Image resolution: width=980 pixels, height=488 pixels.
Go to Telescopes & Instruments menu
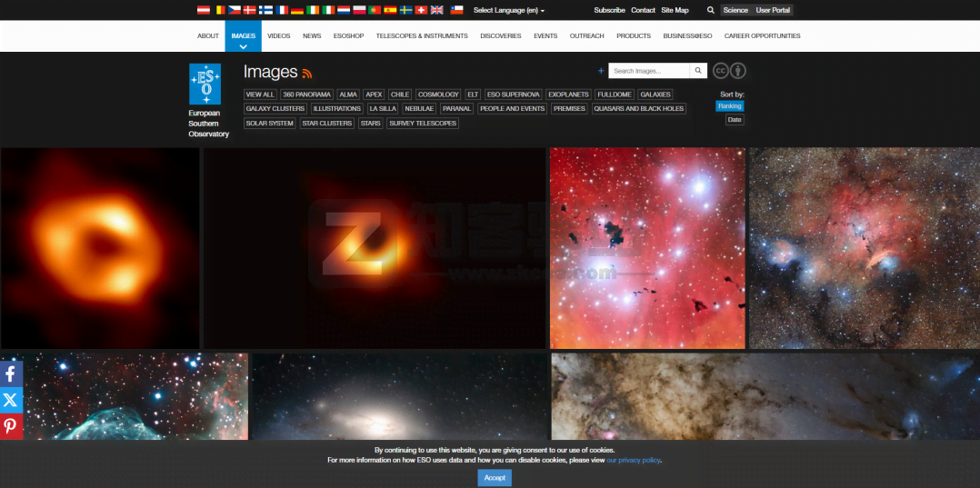(422, 36)
